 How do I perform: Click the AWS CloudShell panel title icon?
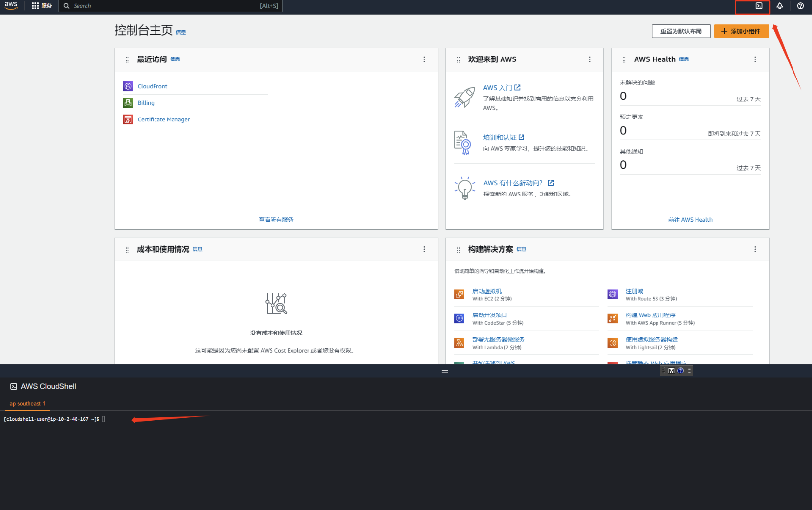tap(14, 386)
